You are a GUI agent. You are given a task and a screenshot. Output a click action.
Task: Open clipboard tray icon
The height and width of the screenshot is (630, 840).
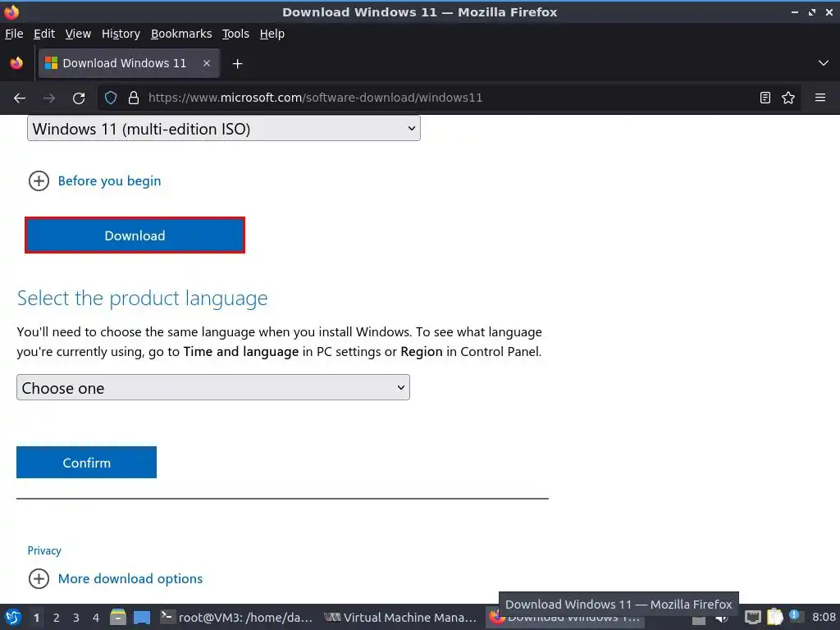pos(774,617)
